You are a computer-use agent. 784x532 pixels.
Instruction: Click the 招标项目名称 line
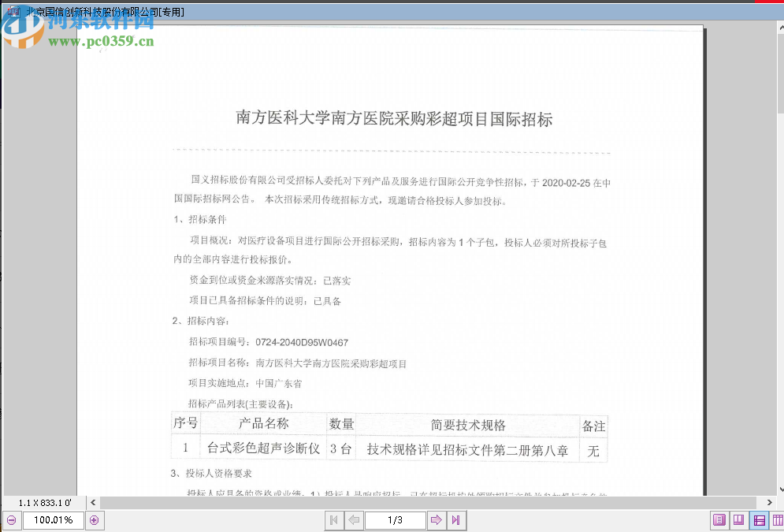[x=298, y=363]
